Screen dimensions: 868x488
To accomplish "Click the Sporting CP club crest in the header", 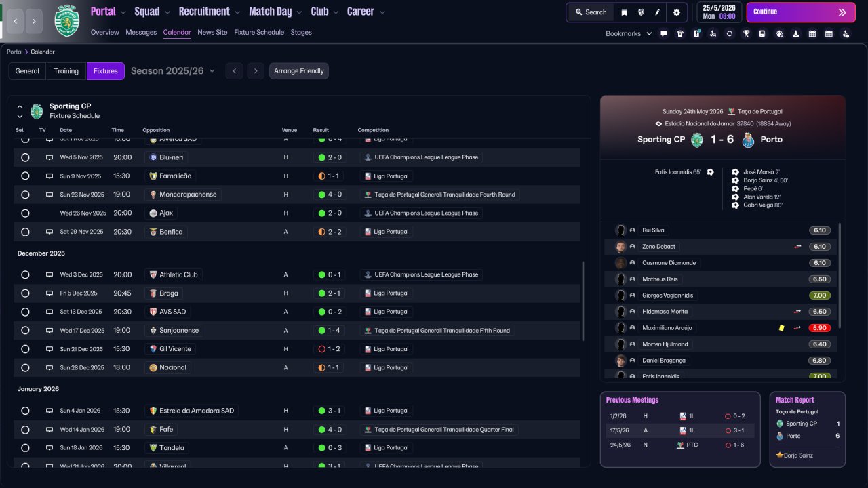I will (66, 21).
